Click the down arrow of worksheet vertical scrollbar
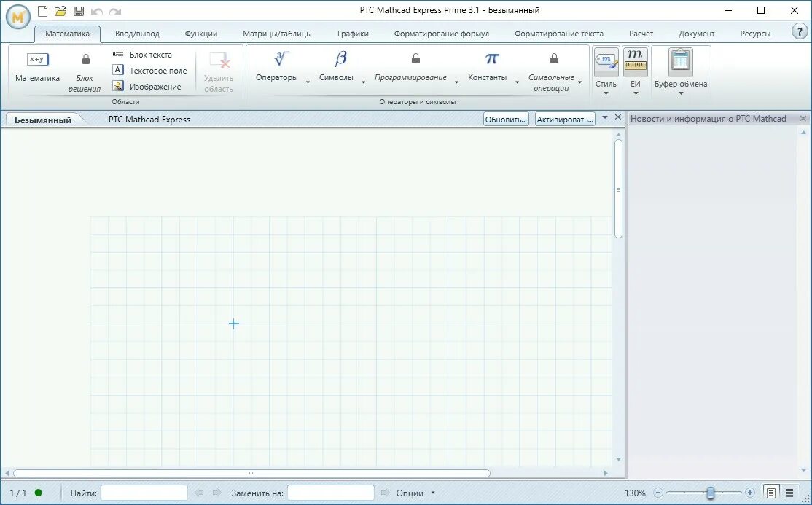This screenshot has width=812, height=505. (618, 459)
